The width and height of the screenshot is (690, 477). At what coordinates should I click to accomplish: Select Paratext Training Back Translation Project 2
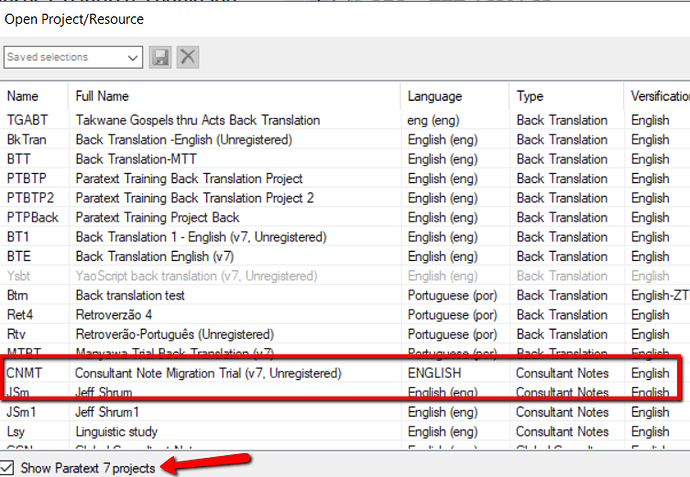coord(195,198)
